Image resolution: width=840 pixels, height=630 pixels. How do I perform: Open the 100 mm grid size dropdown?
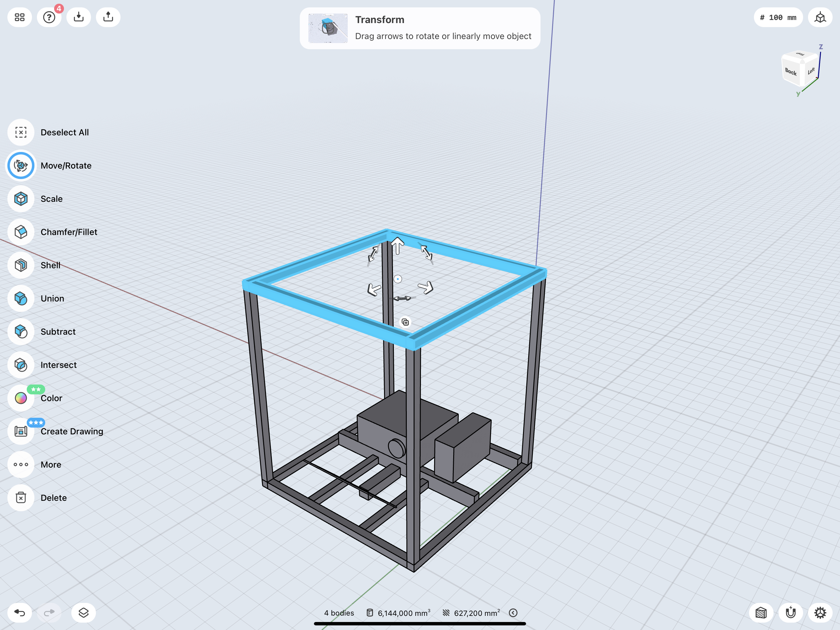coord(778,18)
